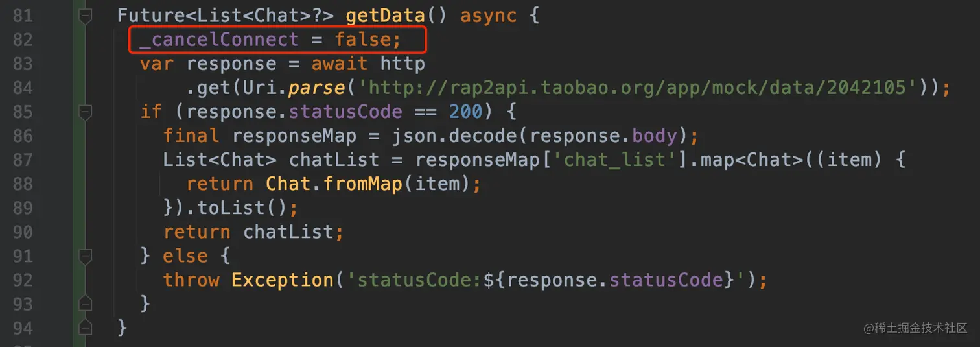Click line number 82 in the gutter
Image resolution: width=980 pixels, height=347 pixels.
[x=23, y=40]
